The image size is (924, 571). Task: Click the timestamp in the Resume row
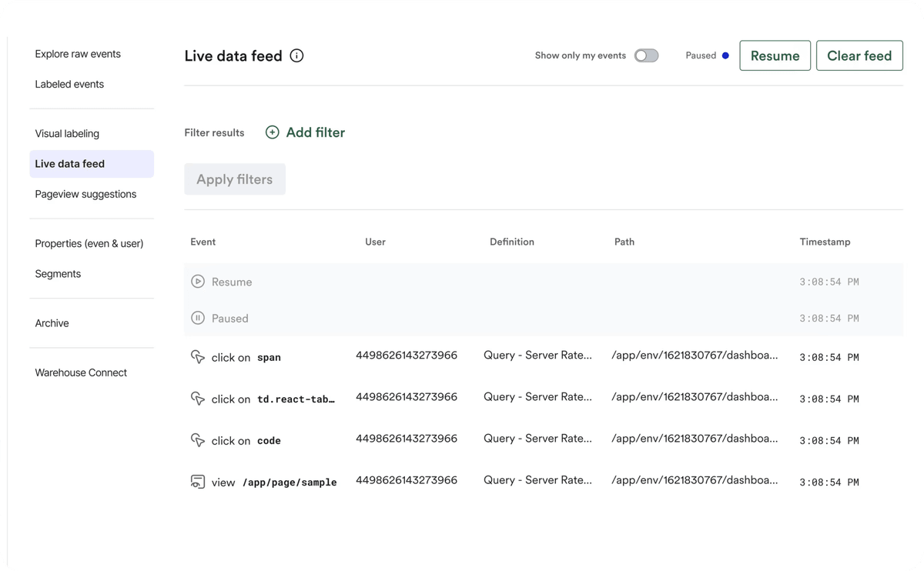tap(829, 282)
